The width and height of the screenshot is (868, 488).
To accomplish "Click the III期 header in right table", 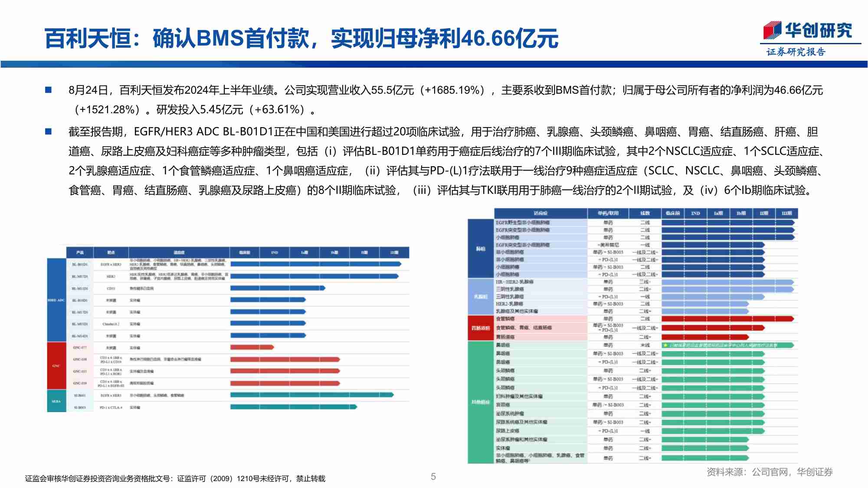I will click(786, 213).
